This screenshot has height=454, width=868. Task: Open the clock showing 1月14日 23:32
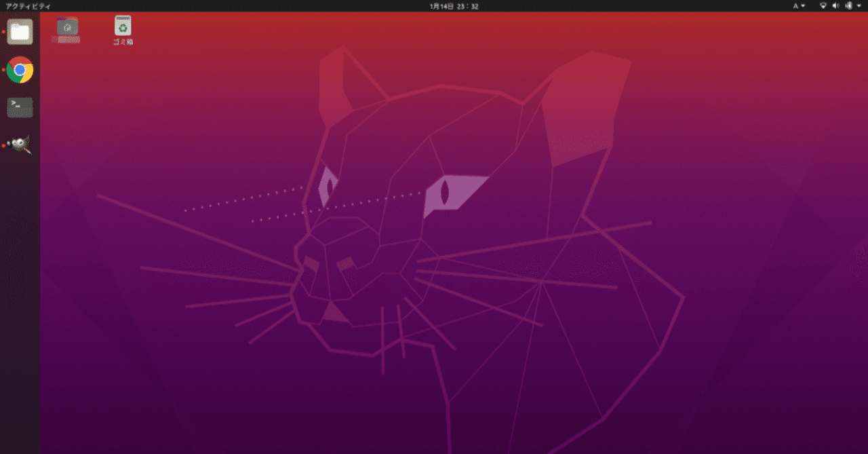click(x=454, y=5)
